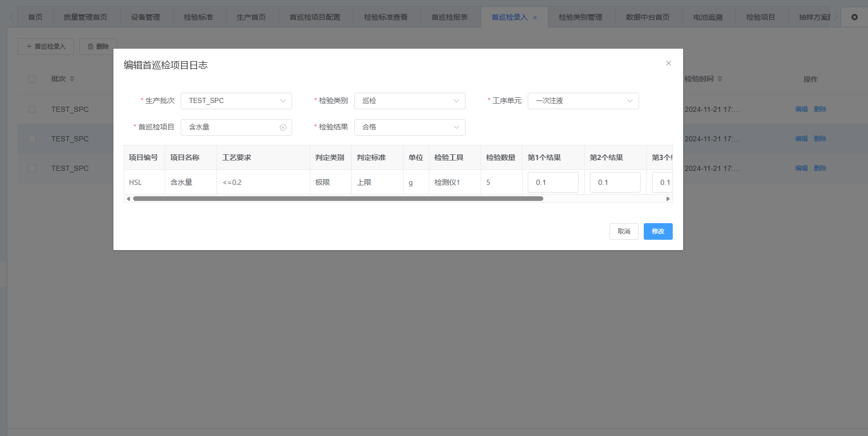The image size is (868, 436).
Task: Switch to the 生产首页 tab
Action: (x=251, y=17)
